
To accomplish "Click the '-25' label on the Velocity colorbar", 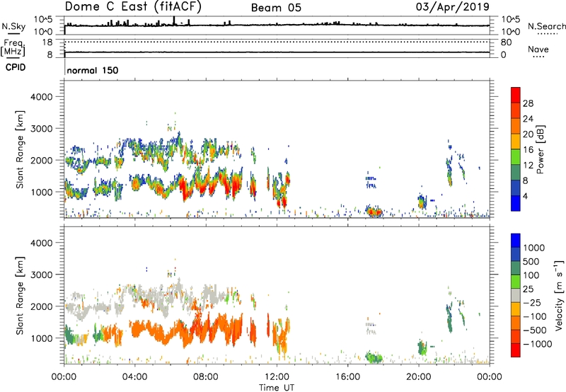I will point(532,302).
